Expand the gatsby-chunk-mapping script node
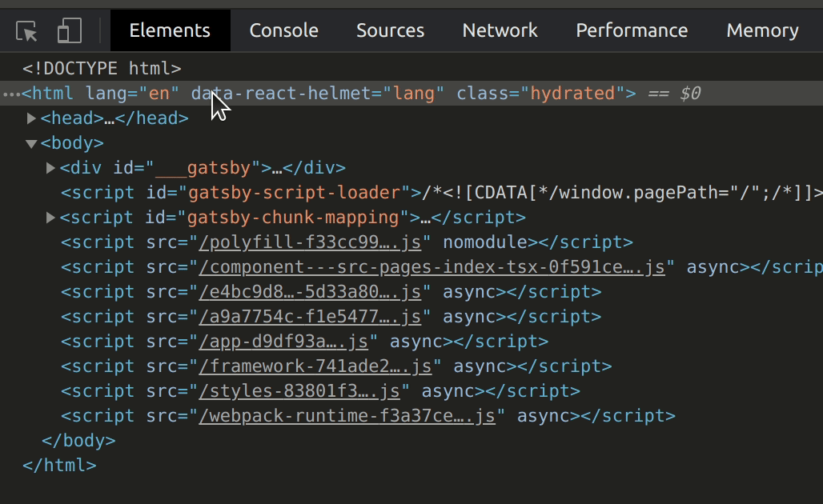Image resolution: width=823 pixels, height=504 pixels. tap(50, 218)
